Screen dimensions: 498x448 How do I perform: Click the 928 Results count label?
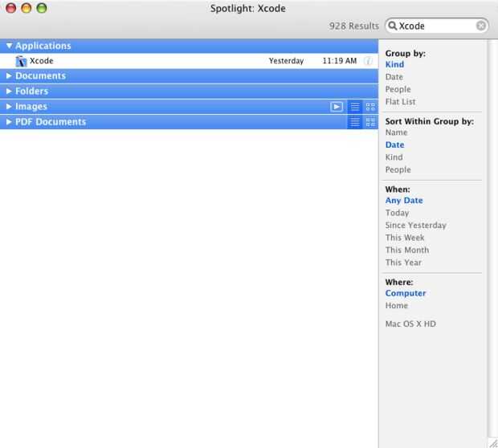point(353,26)
